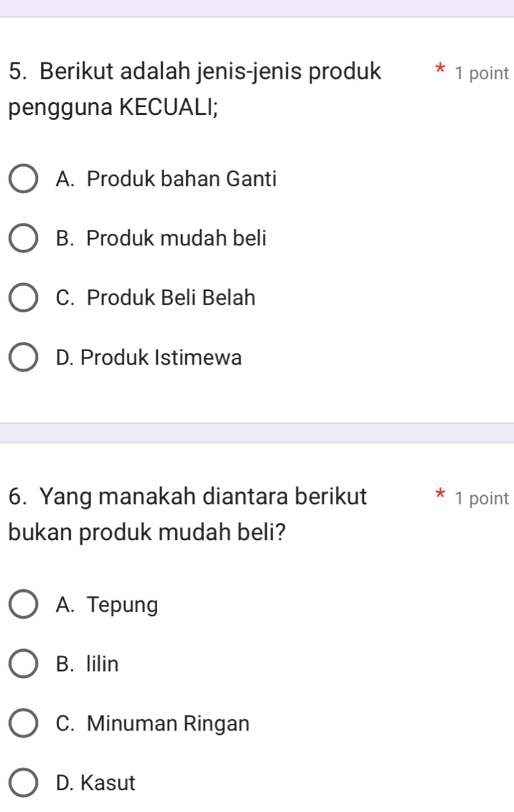
Task: Click the "D. Produk Istimewa" answer text
Action: tap(149, 358)
